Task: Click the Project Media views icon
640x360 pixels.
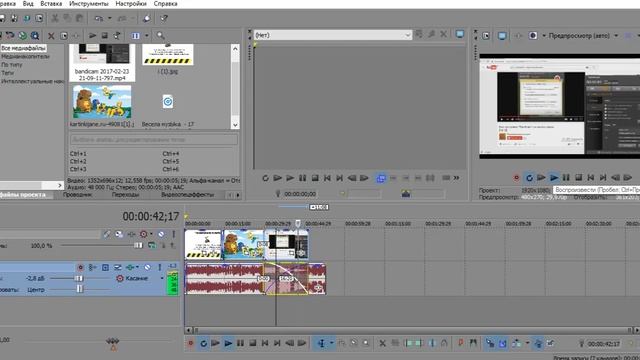Action: [136, 36]
